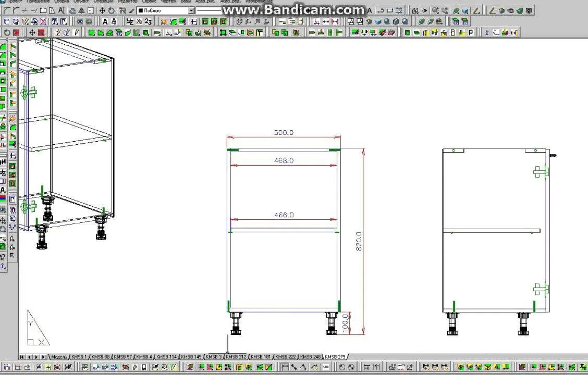This screenshot has height=375, width=588.
Task: Select the Rotate tool next to Move
Action: point(112,11)
